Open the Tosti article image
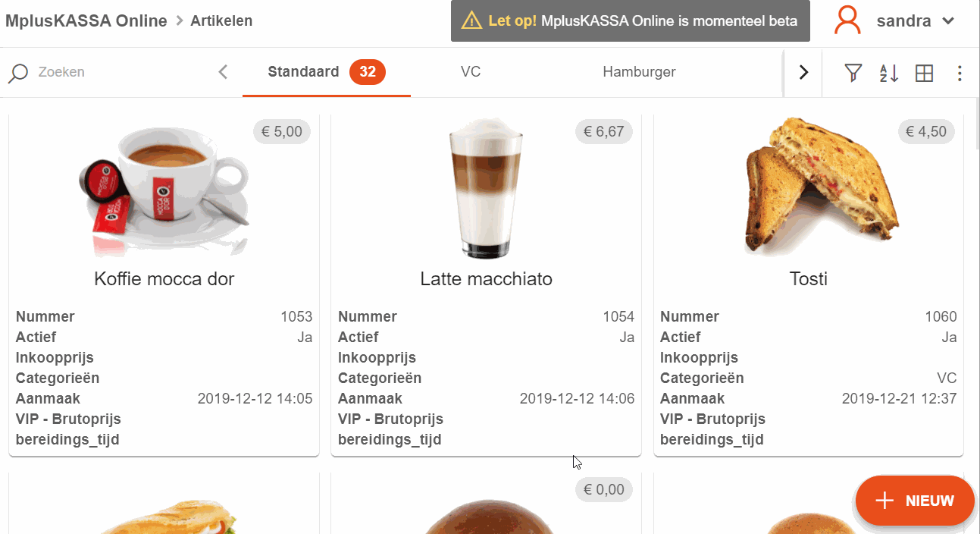The width and height of the screenshot is (980, 534). click(809, 185)
